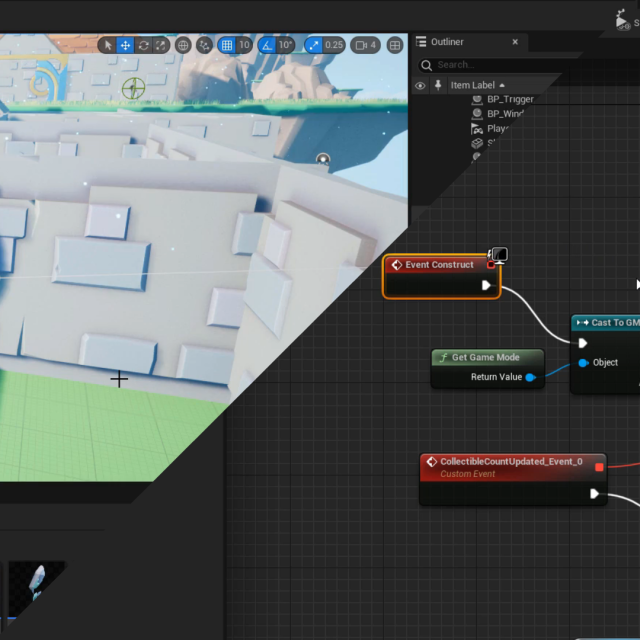Toggle the outliner visibility eye column
The height and width of the screenshot is (640, 640).
[420, 85]
